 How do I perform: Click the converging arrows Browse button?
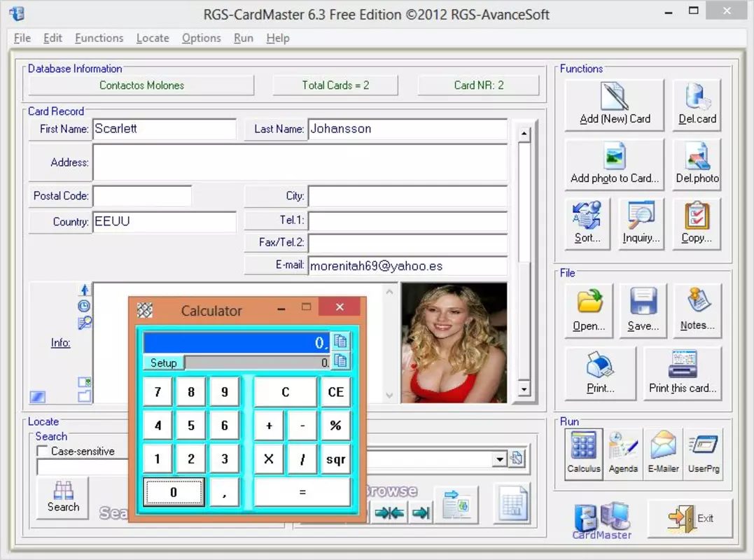[x=389, y=513]
